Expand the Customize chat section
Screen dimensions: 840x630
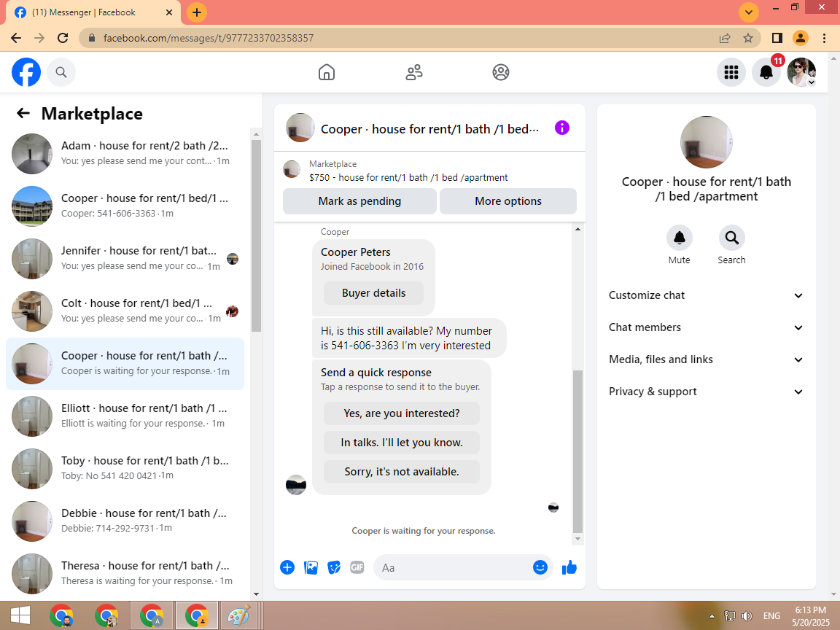click(x=706, y=295)
